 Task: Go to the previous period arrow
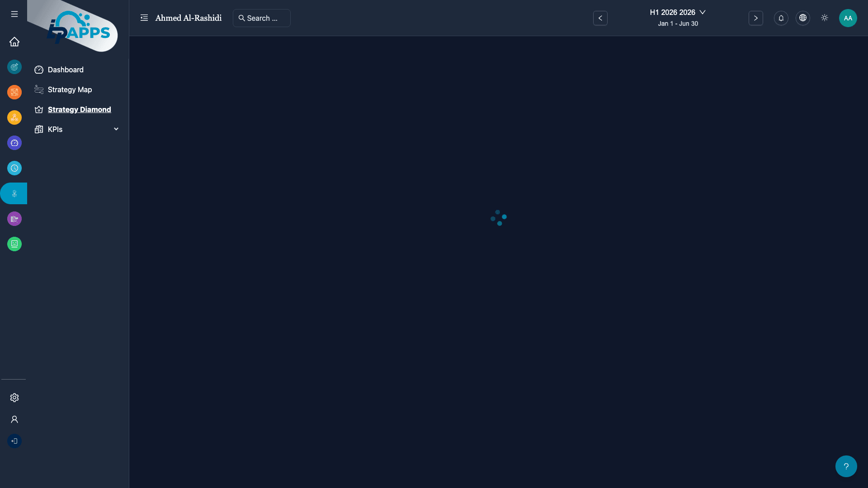coord(600,18)
